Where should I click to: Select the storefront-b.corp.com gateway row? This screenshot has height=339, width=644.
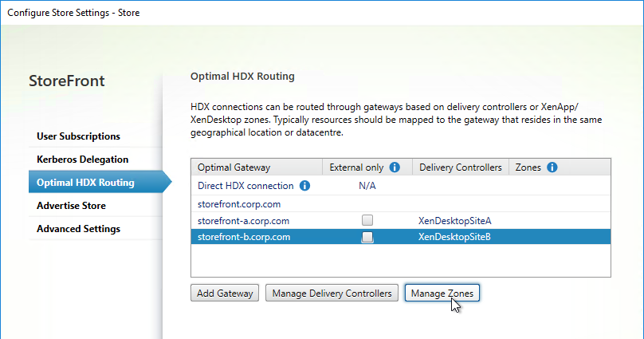(400, 237)
